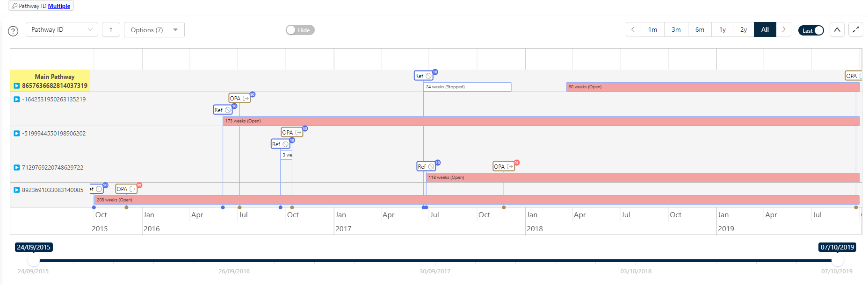
Task: Click the collapse up chevron button
Action: point(837,29)
